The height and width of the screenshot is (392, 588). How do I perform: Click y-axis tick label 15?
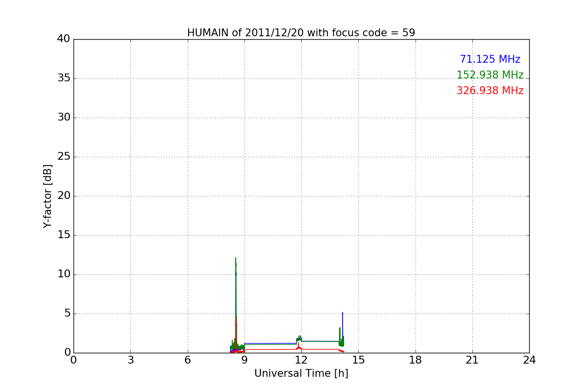click(x=64, y=235)
